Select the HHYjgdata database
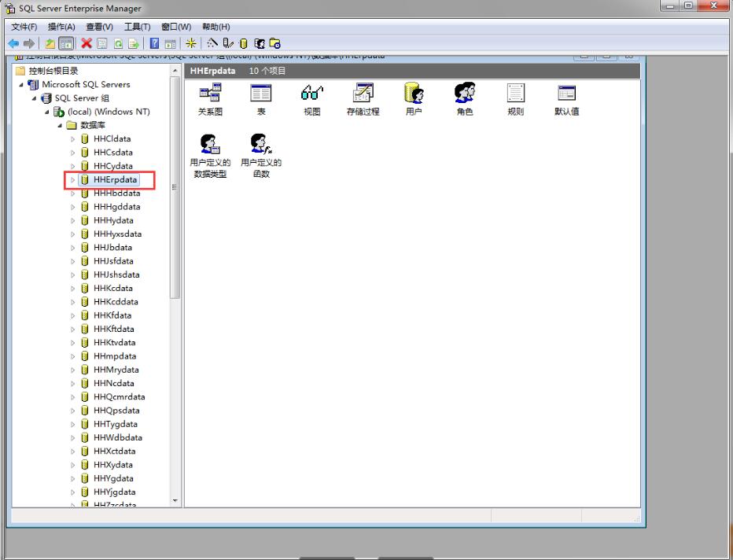The image size is (733, 560). tap(115, 492)
